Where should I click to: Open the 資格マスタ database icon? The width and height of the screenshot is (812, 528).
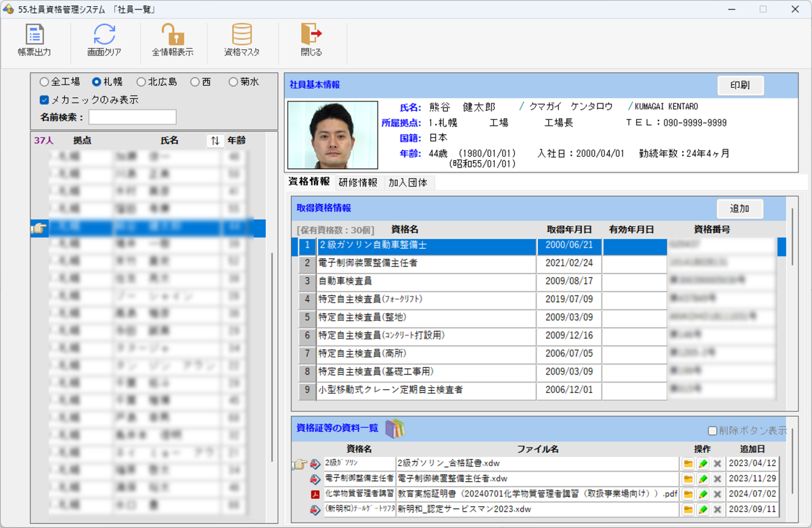(242, 35)
